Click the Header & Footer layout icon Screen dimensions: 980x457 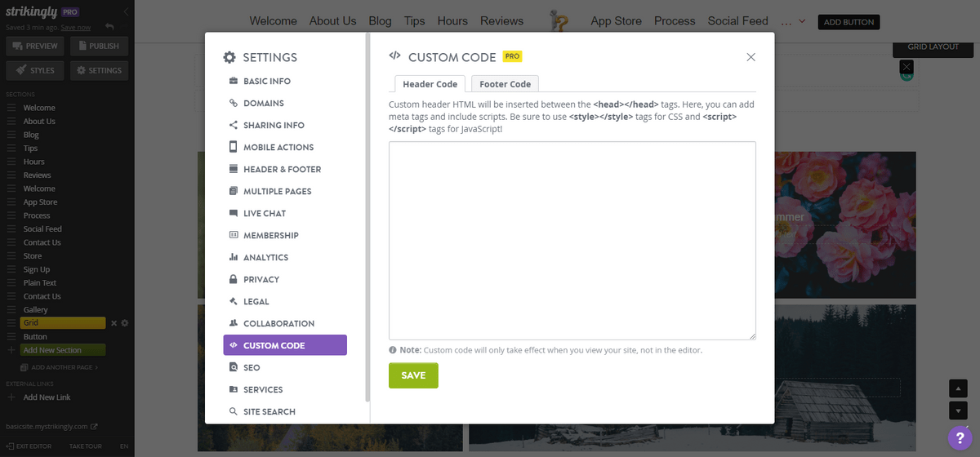click(x=234, y=170)
